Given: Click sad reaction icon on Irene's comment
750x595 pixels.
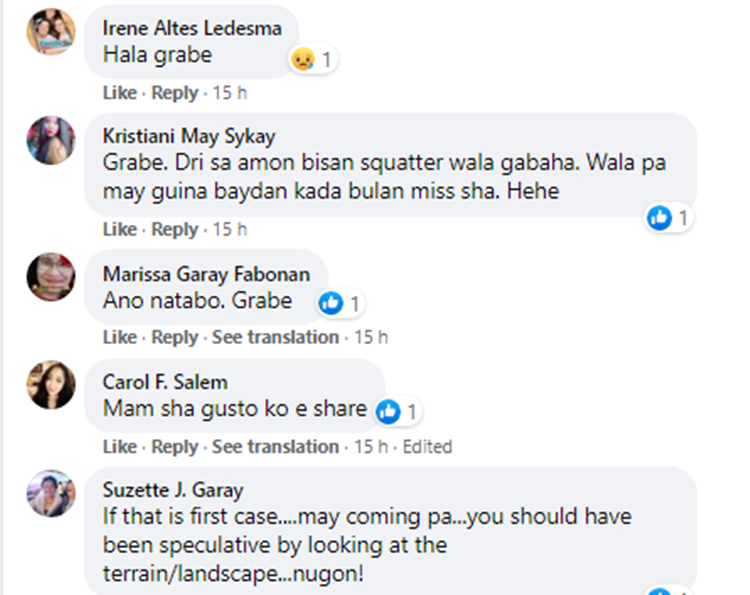Looking at the screenshot, I should pos(301,59).
